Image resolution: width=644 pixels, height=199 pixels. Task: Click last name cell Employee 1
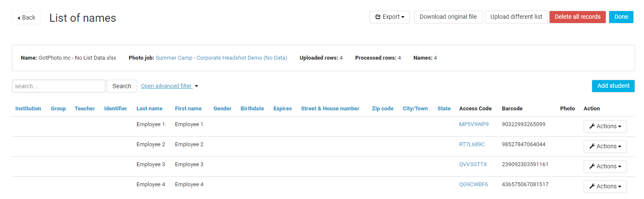pos(151,124)
